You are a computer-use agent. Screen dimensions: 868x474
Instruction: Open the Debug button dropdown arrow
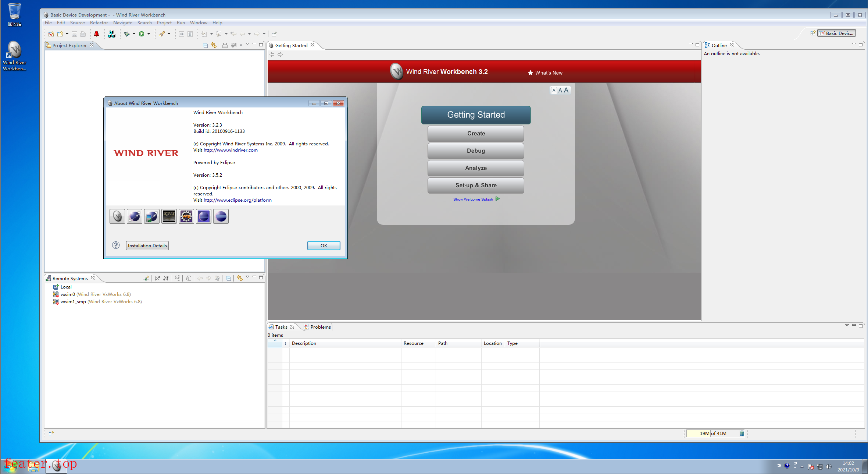[134, 34]
